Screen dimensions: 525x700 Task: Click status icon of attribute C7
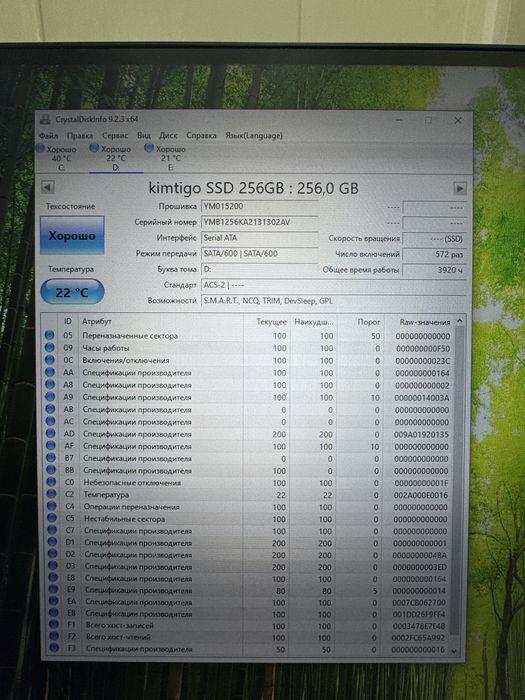[53, 530]
